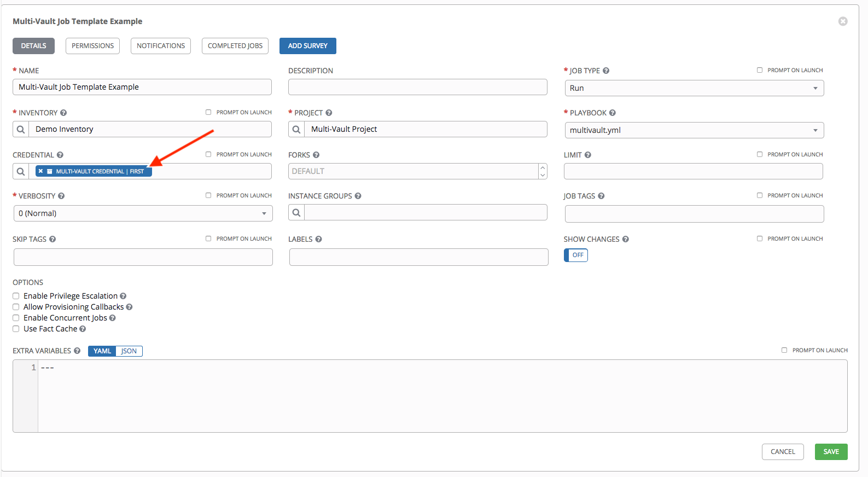868x477 pixels.
Task: Show help for the Project field
Action: pyautogui.click(x=329, y=113)
